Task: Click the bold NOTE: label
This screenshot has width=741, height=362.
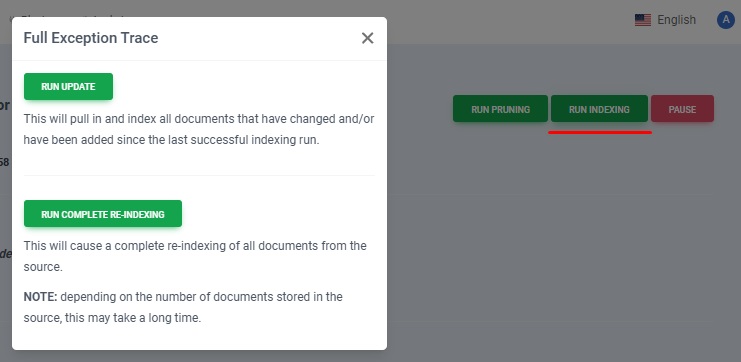Action: click(x=40, y=297)
